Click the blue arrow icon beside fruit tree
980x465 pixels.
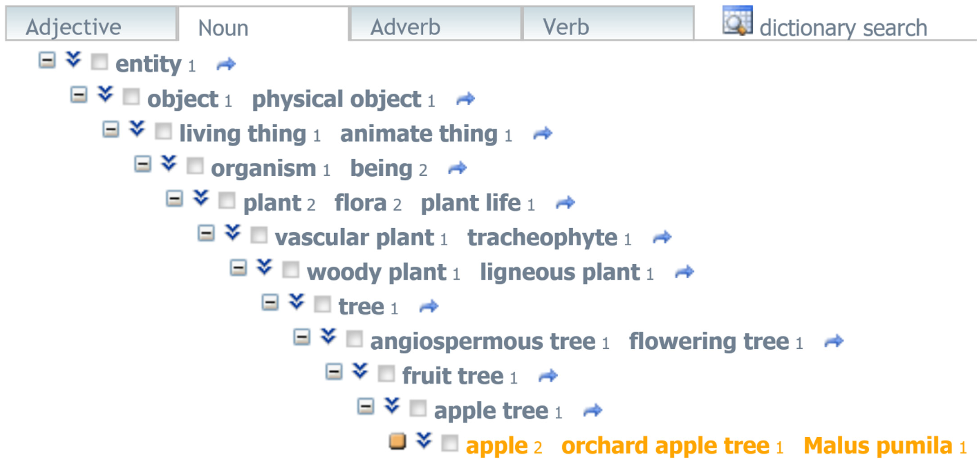coord(548,376)
